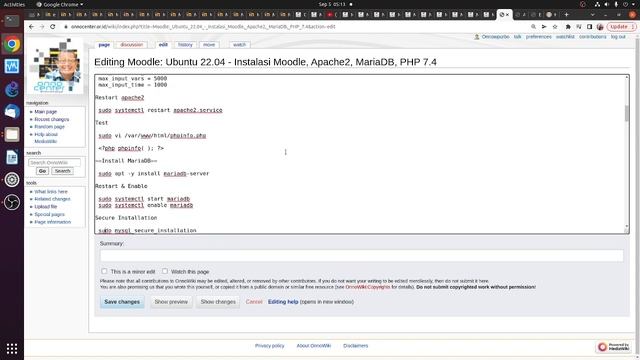
Task: Close the active wiki tab
Action: pos(508,14)
